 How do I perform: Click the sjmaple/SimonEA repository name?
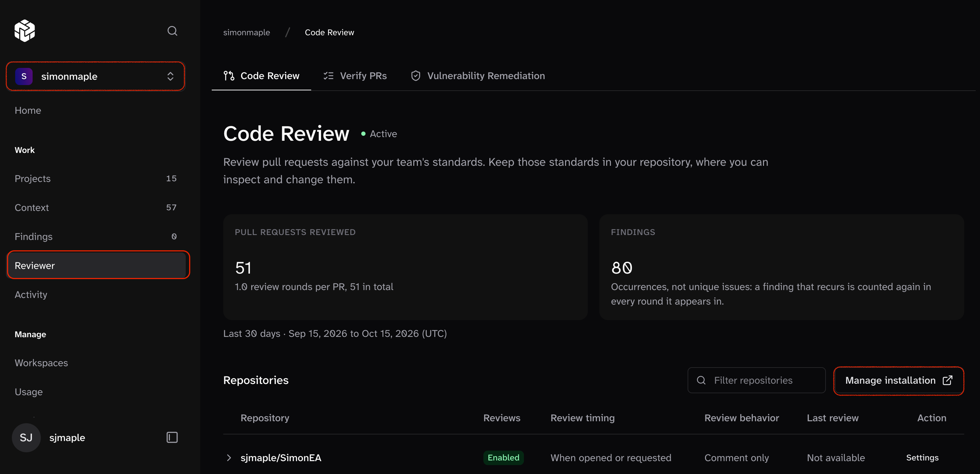[281, 458]
